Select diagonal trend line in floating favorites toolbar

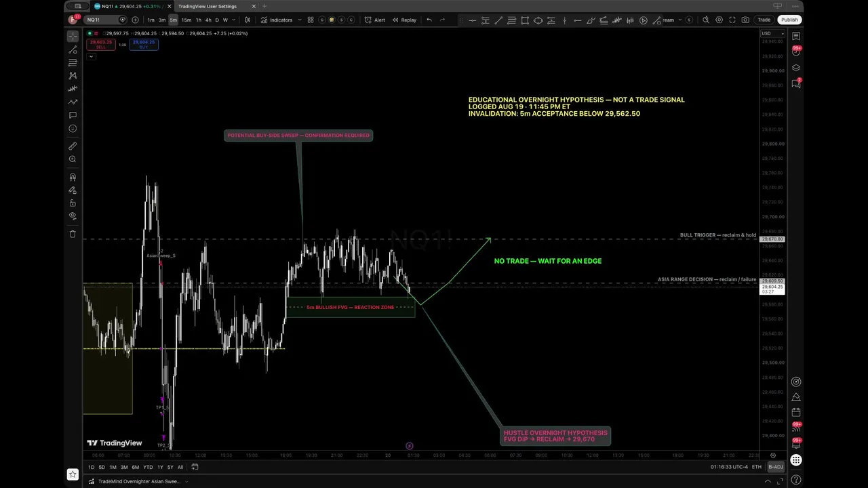[x=498, y=20]
